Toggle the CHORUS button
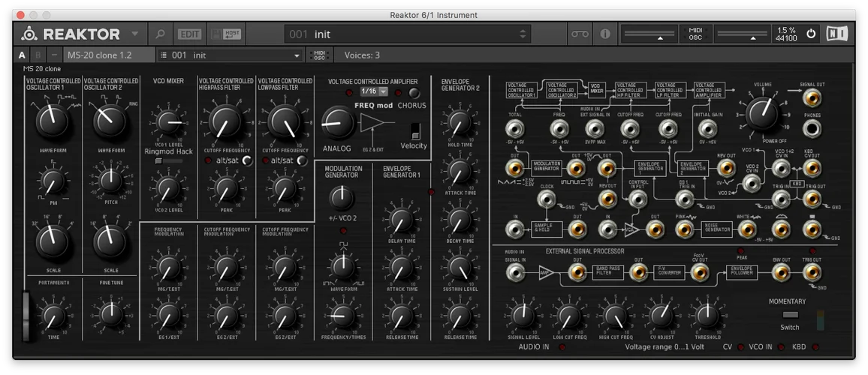 (x=414, y=92)
